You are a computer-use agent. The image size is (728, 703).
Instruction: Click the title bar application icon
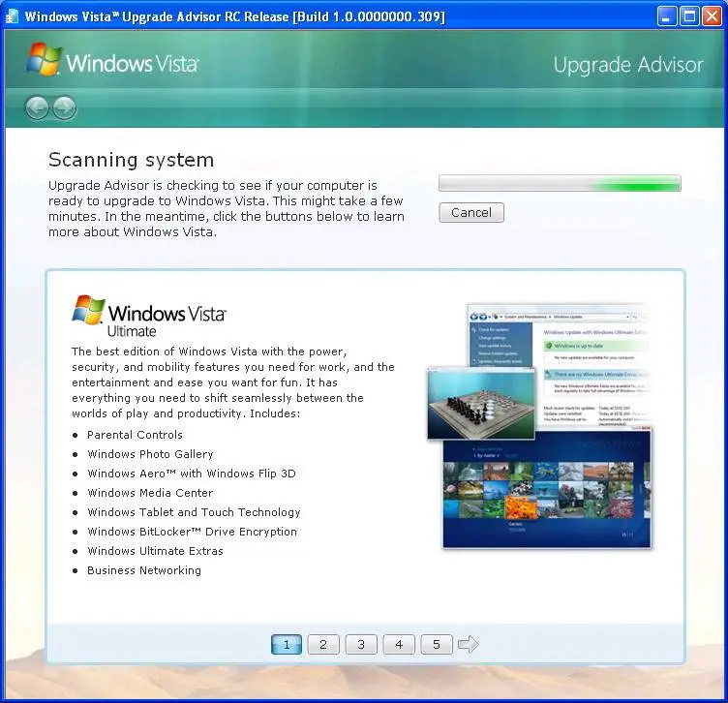pos(12,16)
